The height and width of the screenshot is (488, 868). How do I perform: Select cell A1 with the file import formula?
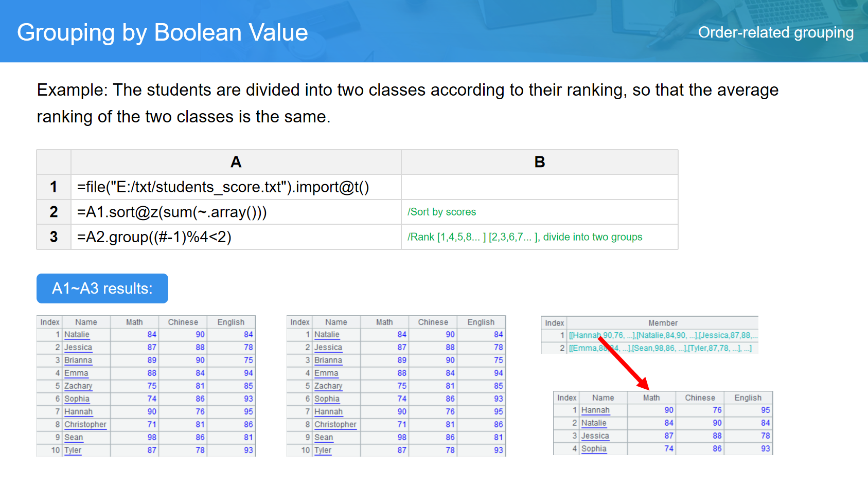pyautogui.click(x=223, y=187)
